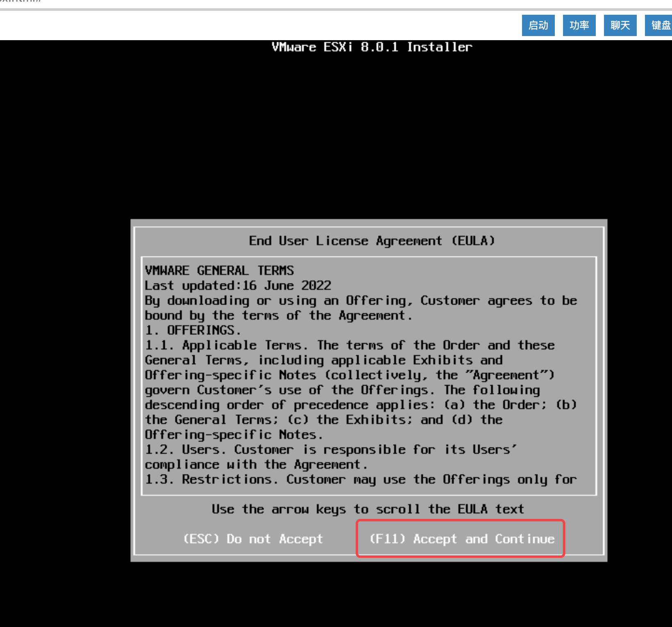Click 'bound by the terms of the Agreement.' line
672x627 pixels.
click(x=279, y=315)
